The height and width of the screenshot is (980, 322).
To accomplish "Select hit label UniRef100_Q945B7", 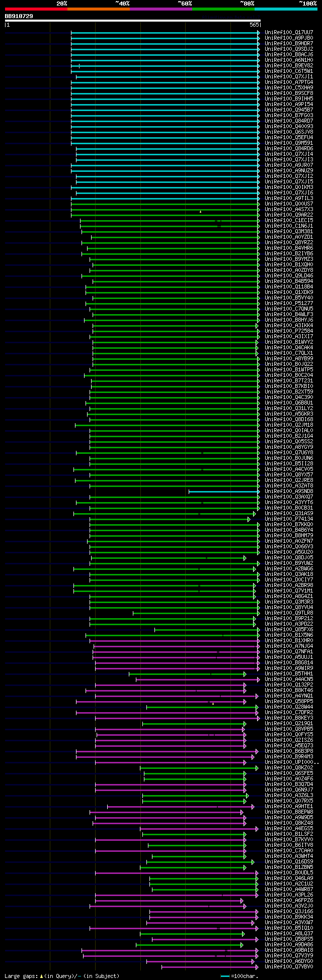I will 289,110.
